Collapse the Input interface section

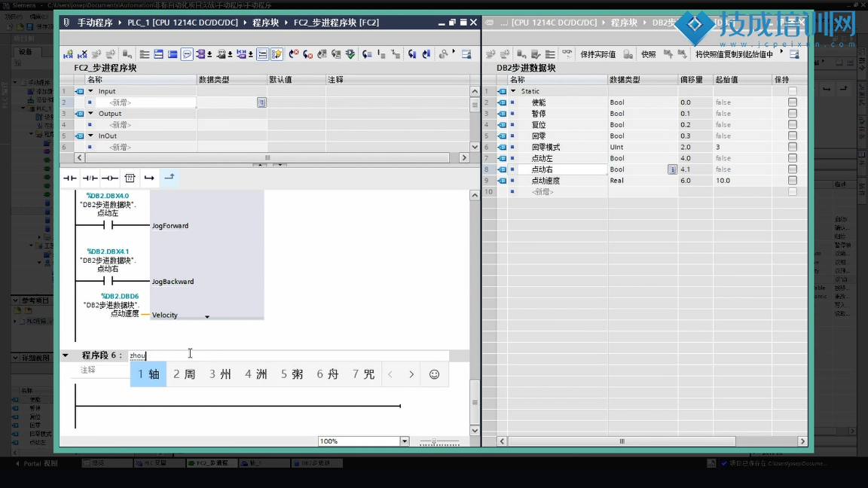90,91
